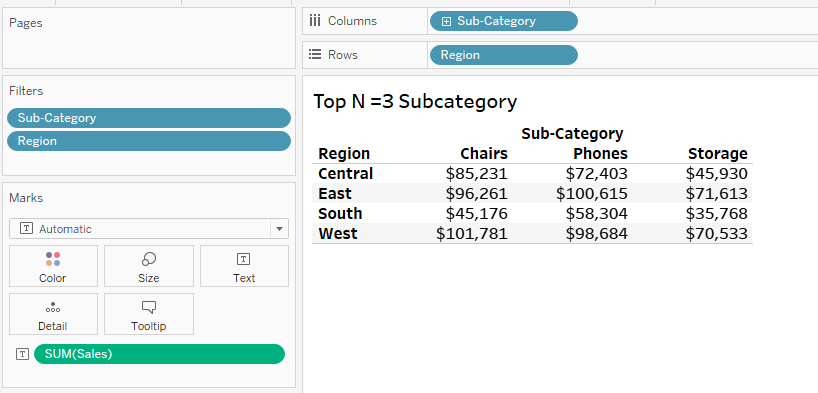Select the Sub-Category filter pill
Image resolution: width=818 pixels, height=393 pixels.
(149, 118)
